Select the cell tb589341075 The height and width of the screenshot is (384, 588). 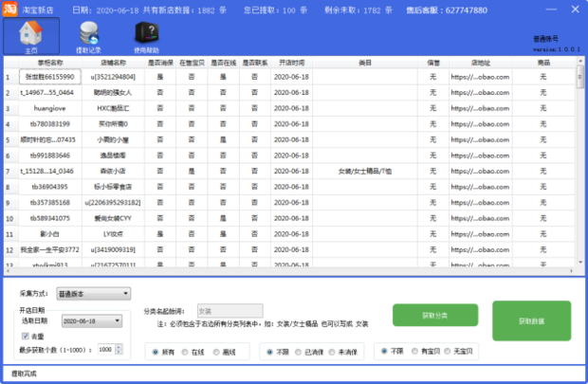coord(50,218)
